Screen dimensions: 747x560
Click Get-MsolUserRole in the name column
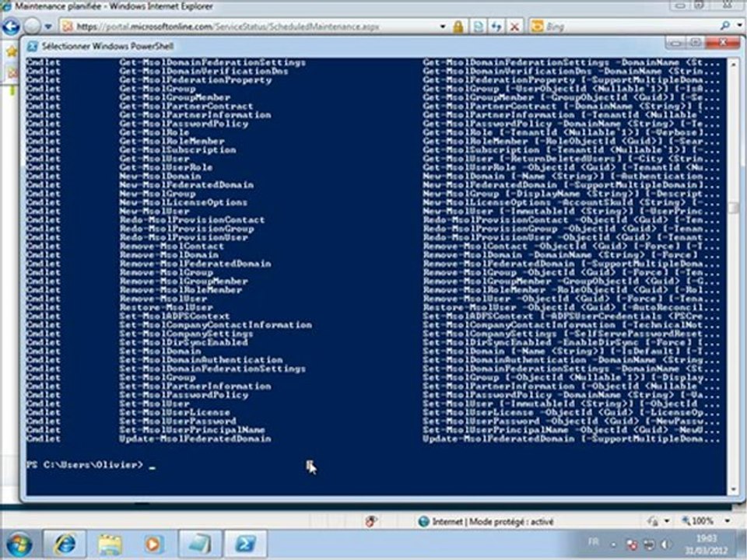[x=166, y=168]
